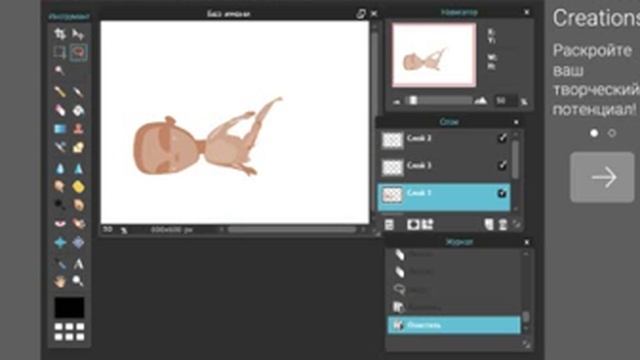Open the grid of preset colors
Image resolution: width=640 pixels, height=360 pixels.
pos(69,332)
